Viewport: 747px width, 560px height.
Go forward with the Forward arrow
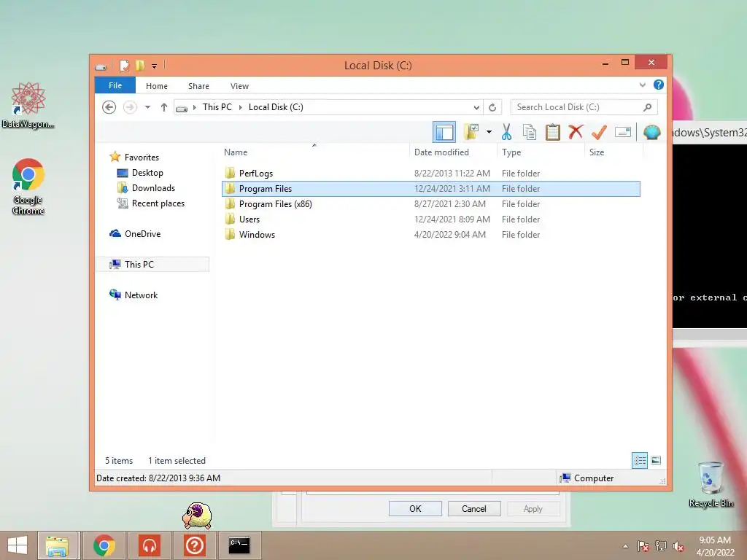tap(130, 107)
